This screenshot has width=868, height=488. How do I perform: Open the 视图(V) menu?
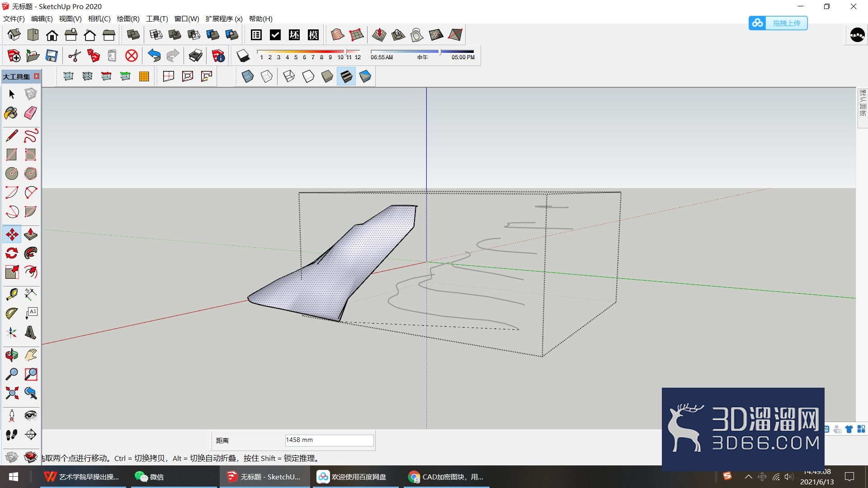pos(70,19)
